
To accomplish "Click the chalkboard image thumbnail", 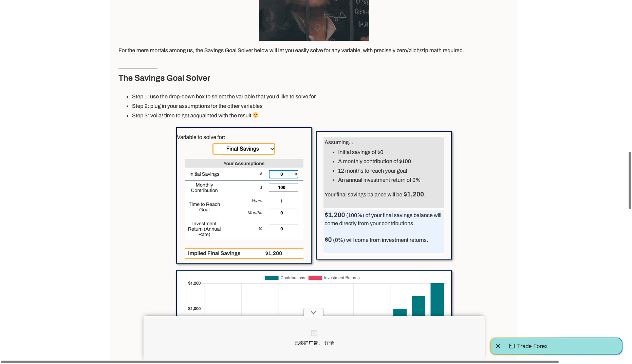I will (x=314, y=20).
